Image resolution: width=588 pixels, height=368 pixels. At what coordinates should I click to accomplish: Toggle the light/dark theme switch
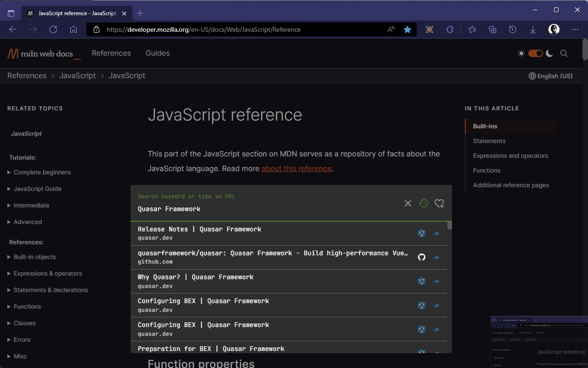point(535,53)
